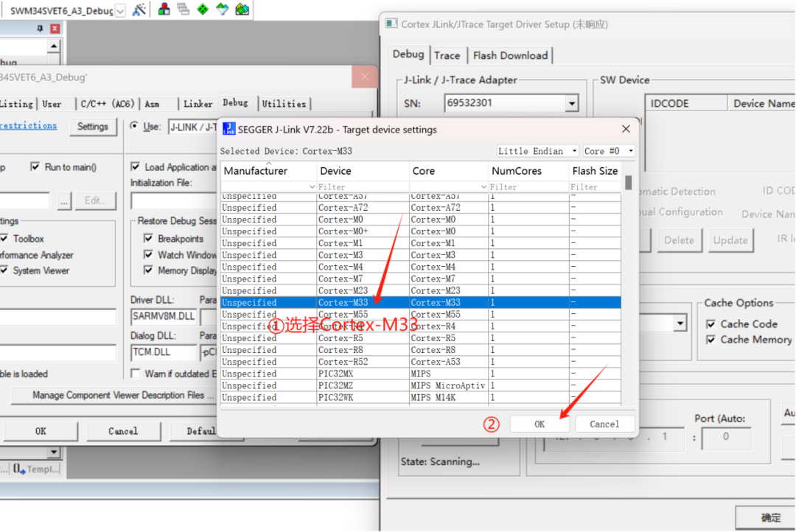Click device list vertical scrollbar thumb
The image size is (796, 532).
629,182
